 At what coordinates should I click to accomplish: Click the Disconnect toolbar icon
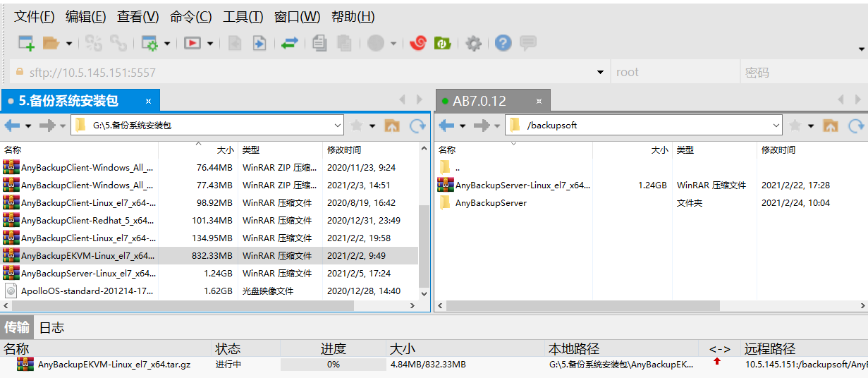(118, 43)
